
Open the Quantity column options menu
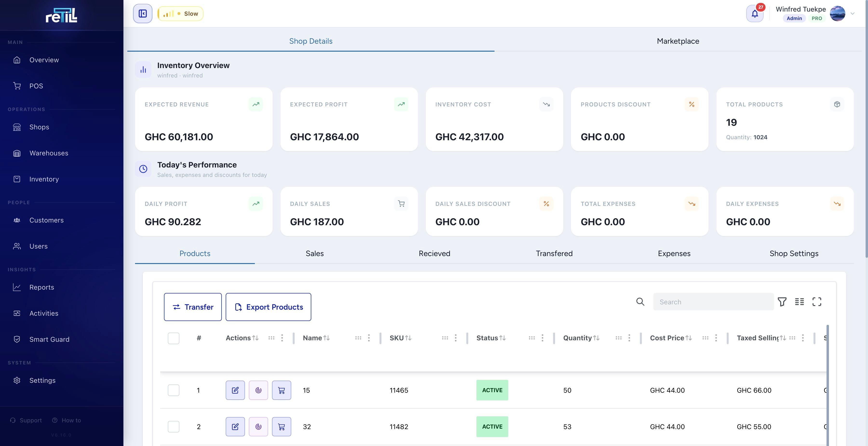629,338
